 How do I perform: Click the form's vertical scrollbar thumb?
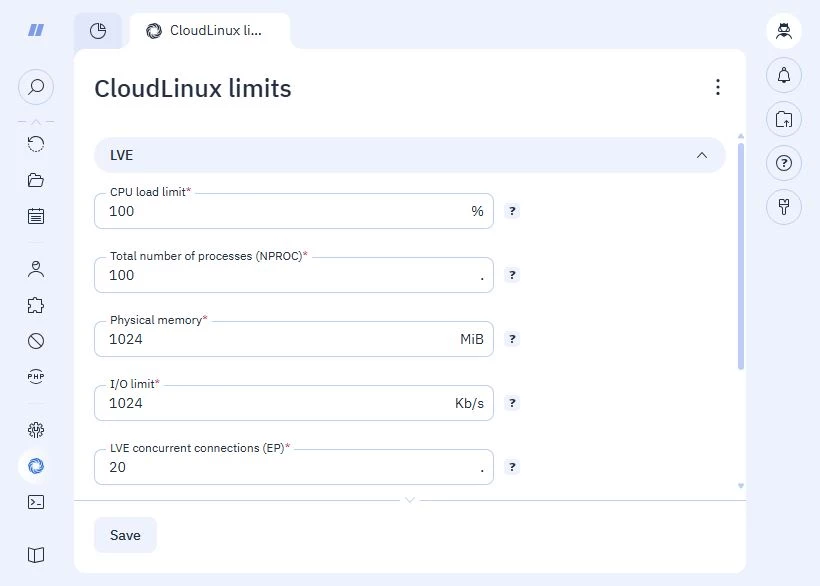coord(741,256)
